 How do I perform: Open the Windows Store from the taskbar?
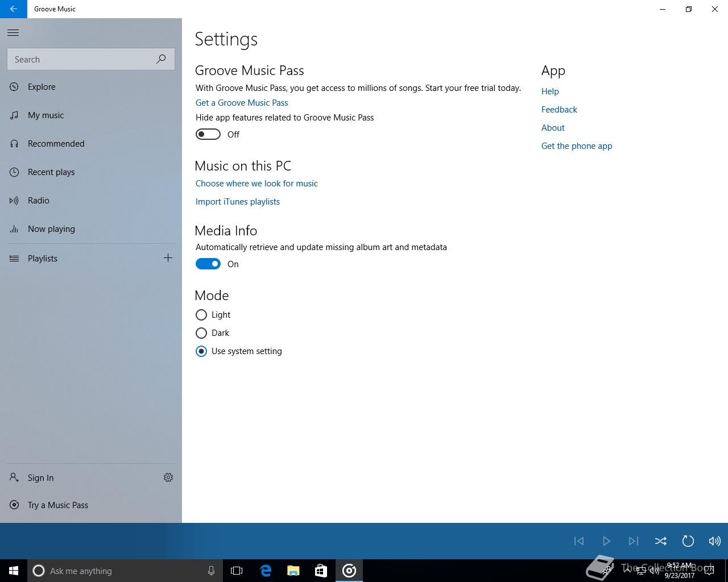(321, 571)
